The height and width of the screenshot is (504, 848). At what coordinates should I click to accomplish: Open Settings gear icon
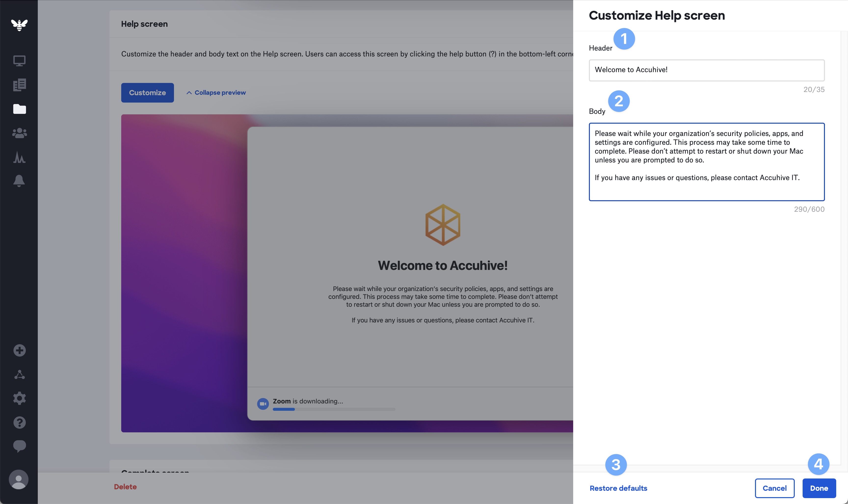pos(19,398)
